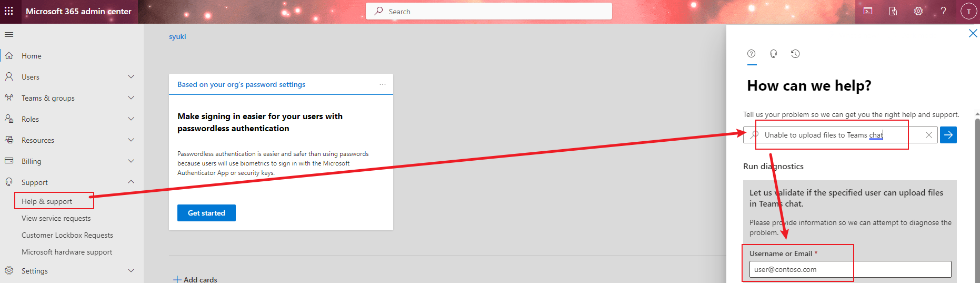Open the card's more options ellipsis

pos(383,84)
